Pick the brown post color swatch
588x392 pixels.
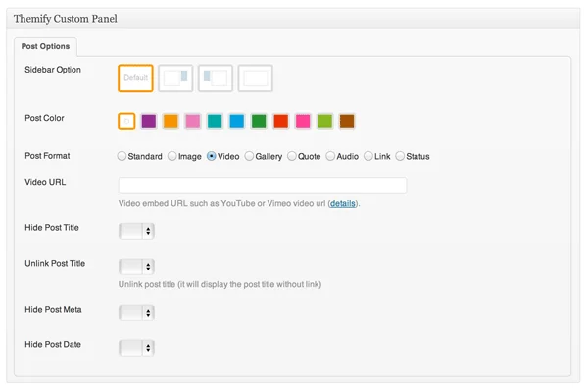[x=347, y=122]
